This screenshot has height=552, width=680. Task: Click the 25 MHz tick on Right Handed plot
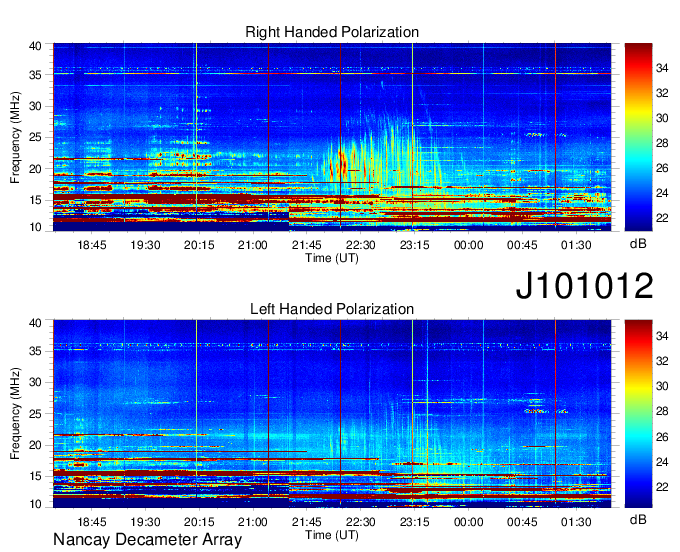35,137
